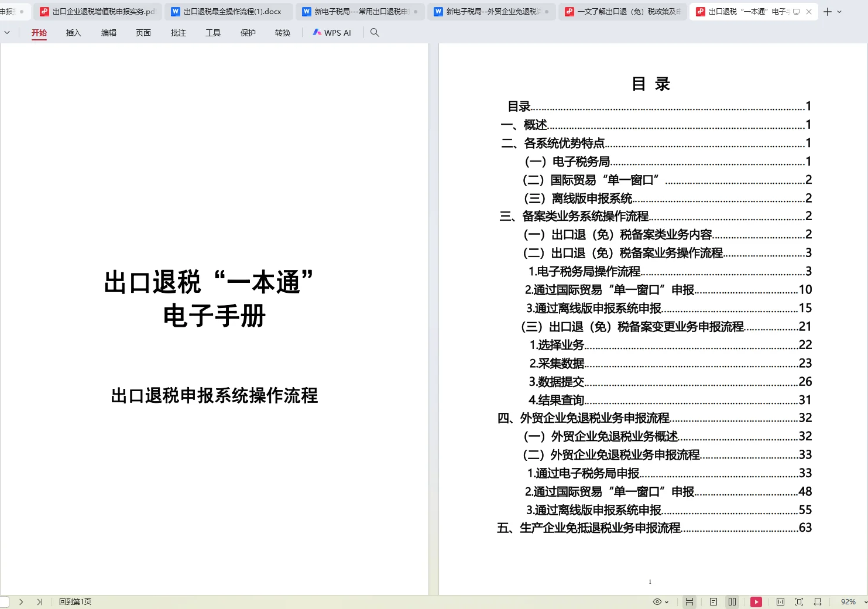The width and height of the screenshot is (868, 609).
Task: Switch to single page view in the status bar
Action: tap(713, 601)
